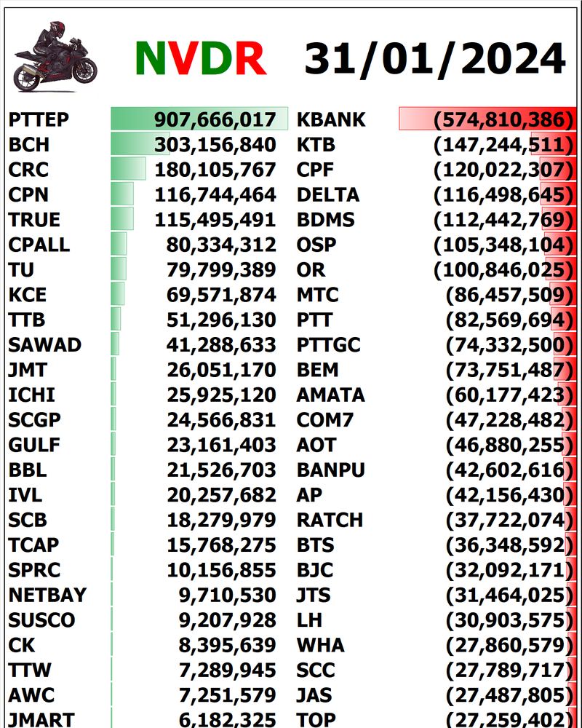Select the JMART ticker label
The image size is (582, 728).
coord(41,719)
